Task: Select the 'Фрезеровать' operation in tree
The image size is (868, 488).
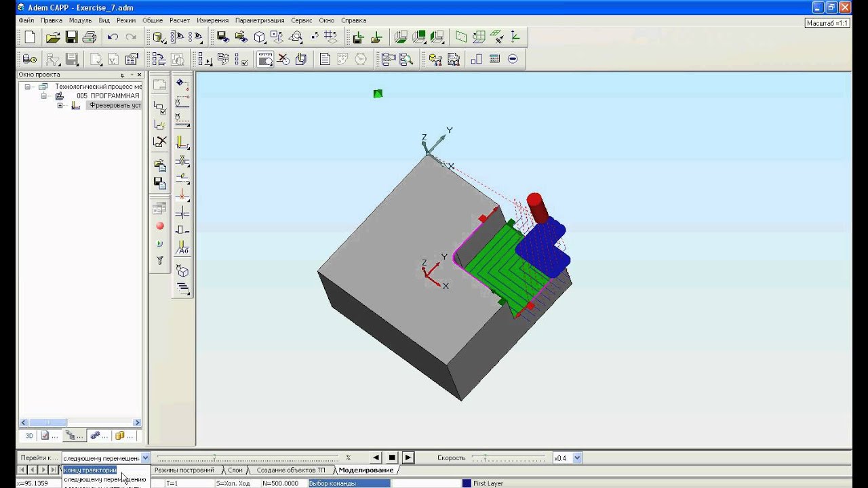Action: point(115,106)
